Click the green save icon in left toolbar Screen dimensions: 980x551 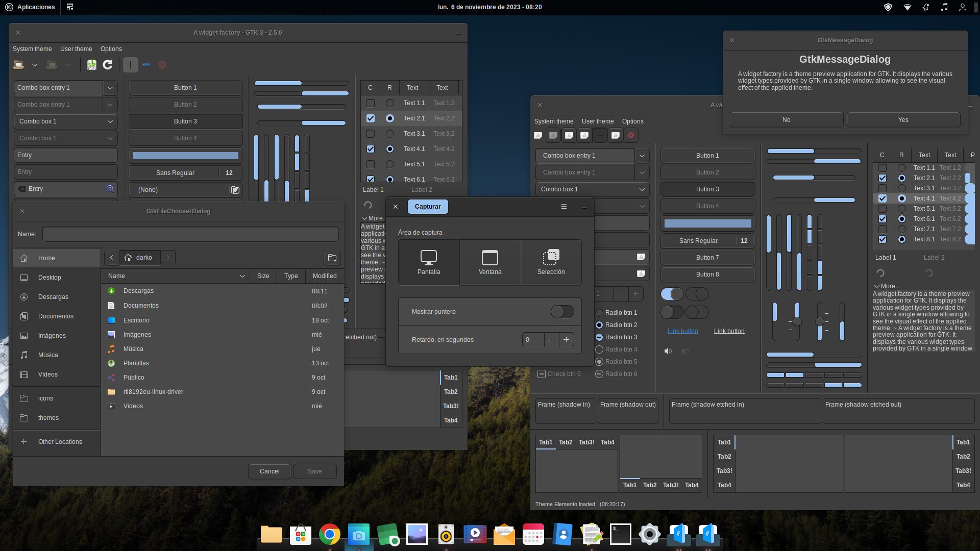click(x=91, y=65)
